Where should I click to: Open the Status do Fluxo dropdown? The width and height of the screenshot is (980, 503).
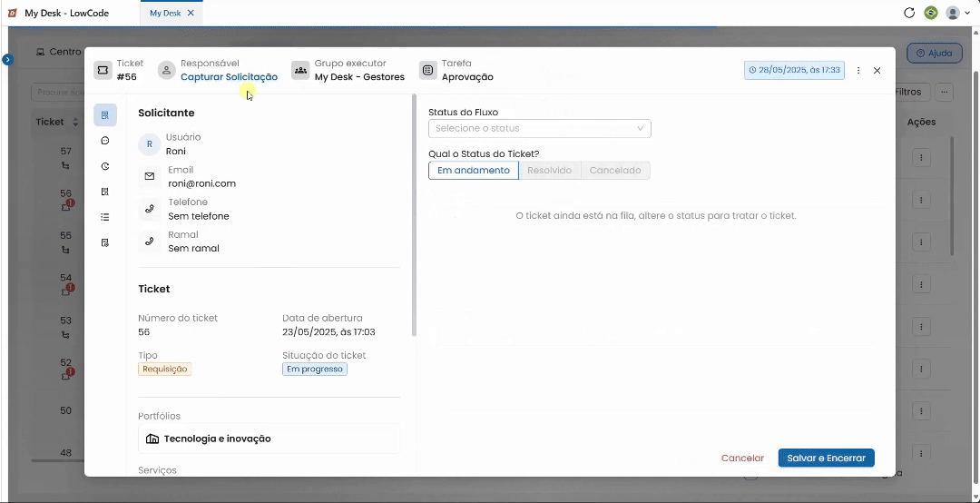coord(539,128)
